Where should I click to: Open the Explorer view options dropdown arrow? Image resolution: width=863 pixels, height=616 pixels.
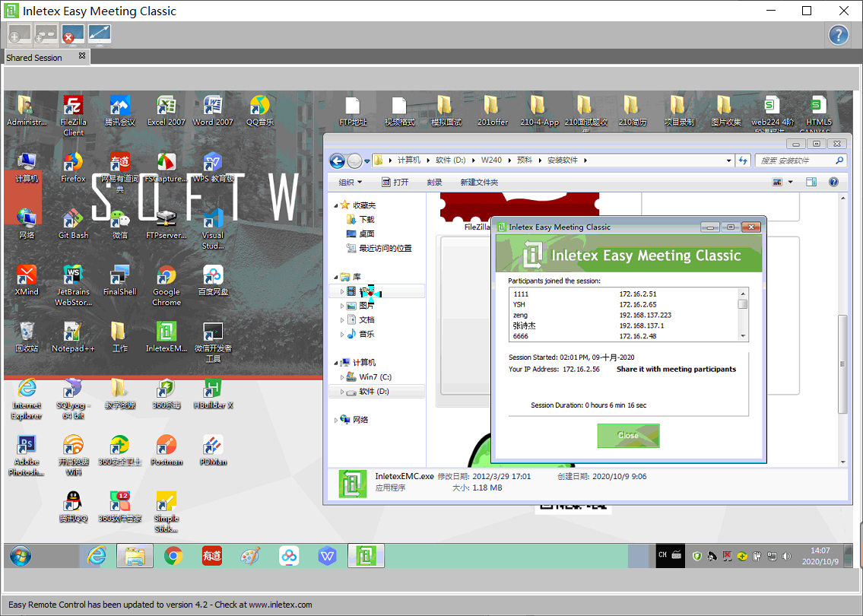790,183
